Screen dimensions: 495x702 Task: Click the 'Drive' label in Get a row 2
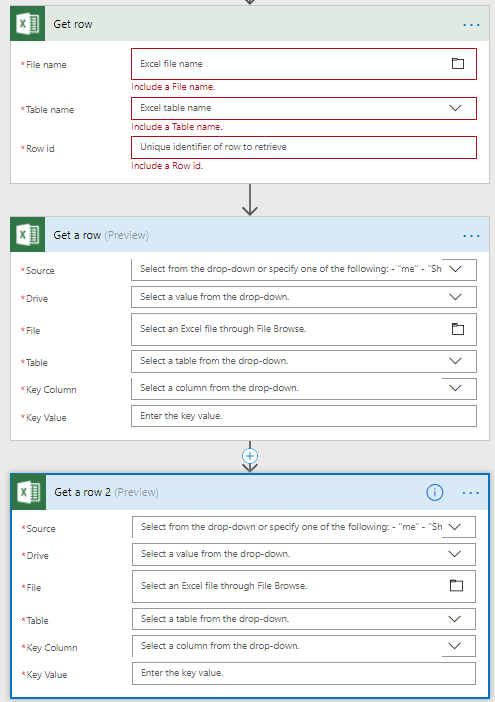click(x=38, y=556)
